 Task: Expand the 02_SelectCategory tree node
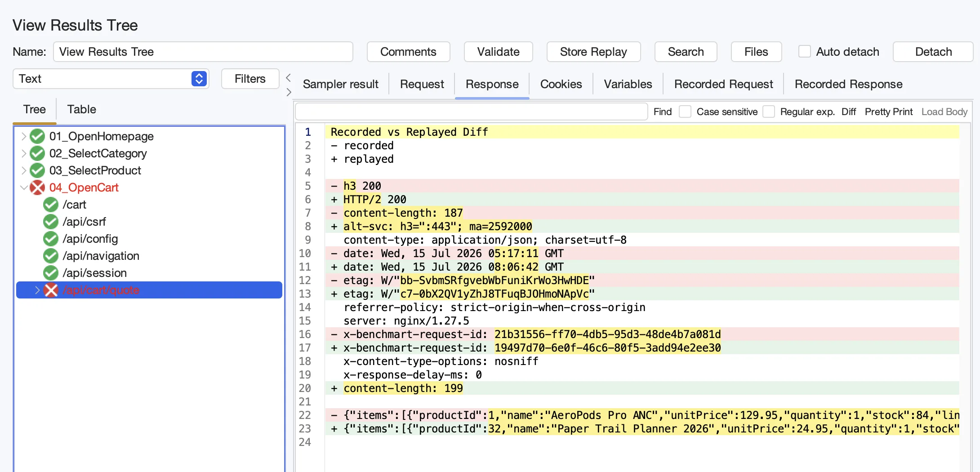[24, 153]
